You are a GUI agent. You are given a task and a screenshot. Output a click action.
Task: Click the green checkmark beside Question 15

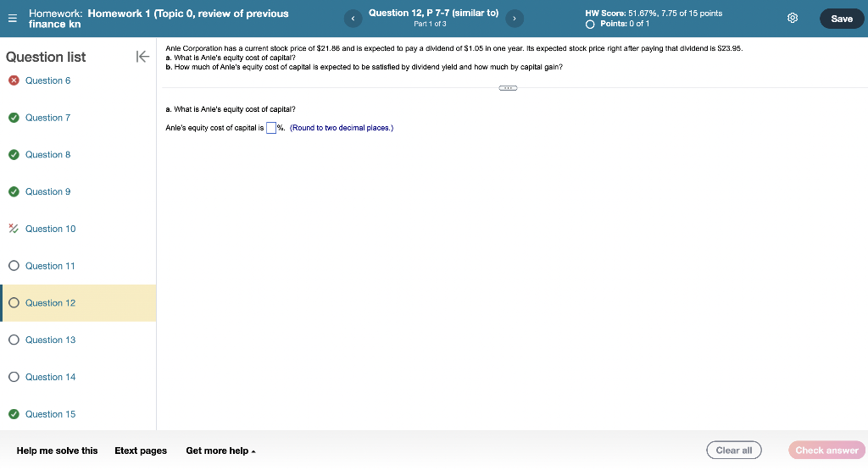(14, 413)
